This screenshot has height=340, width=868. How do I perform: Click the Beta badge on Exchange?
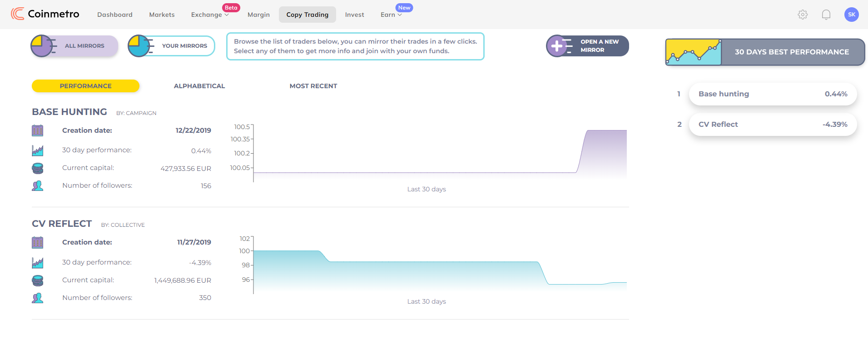click(x=231, y=8)
